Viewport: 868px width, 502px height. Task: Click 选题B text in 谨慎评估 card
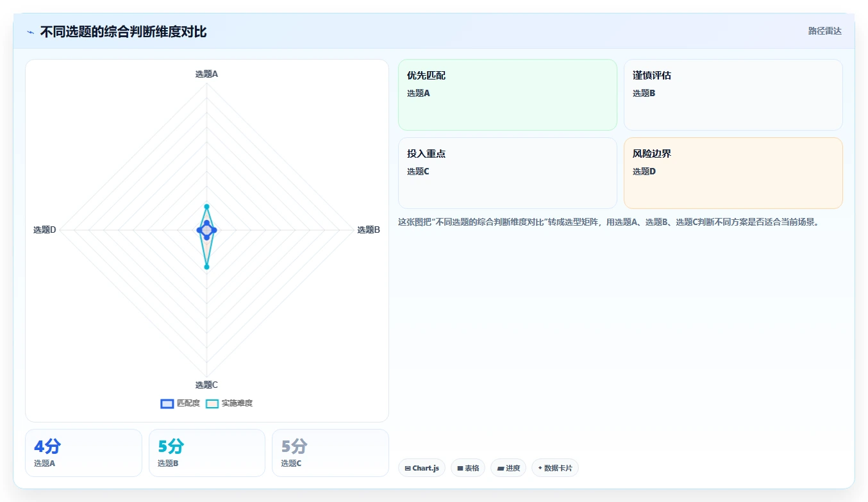644,93
